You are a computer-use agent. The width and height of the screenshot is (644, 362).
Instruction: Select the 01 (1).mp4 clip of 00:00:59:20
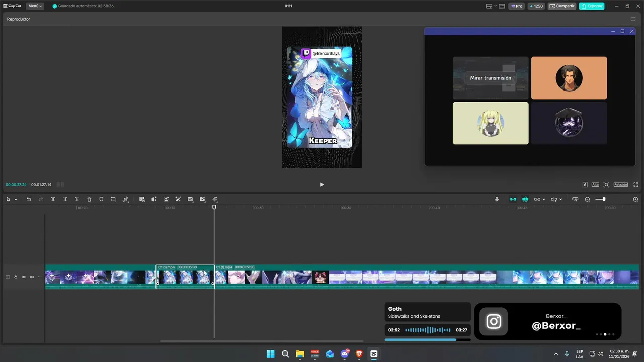(427, 277)
